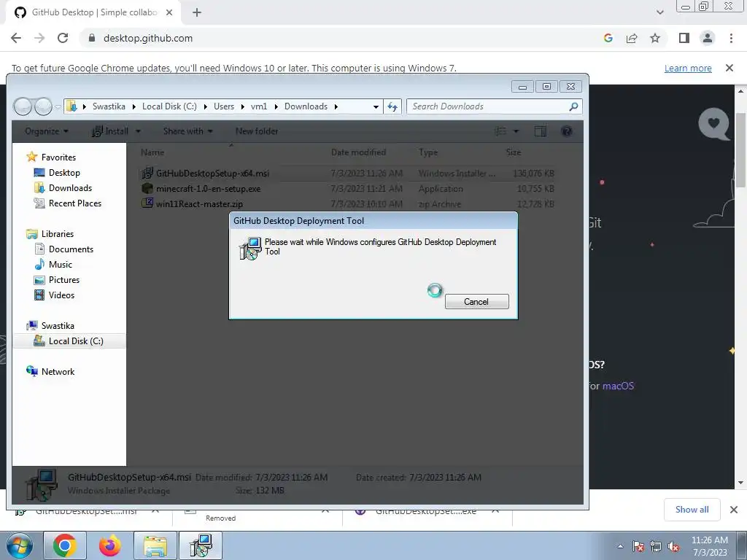This screenshot has height=560, width=747.
Task: Toggle the preview pane icon
Action: pos(541,131)
